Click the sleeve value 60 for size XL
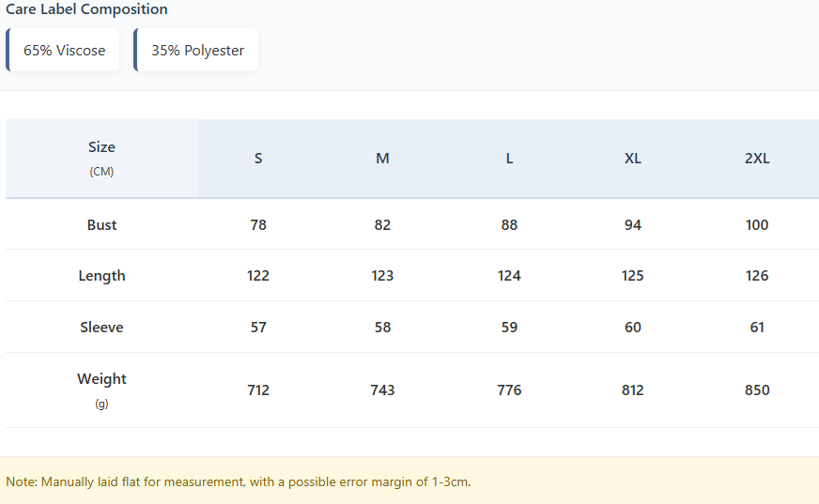The width and height of the screenshot is (819, 504). 633,328
